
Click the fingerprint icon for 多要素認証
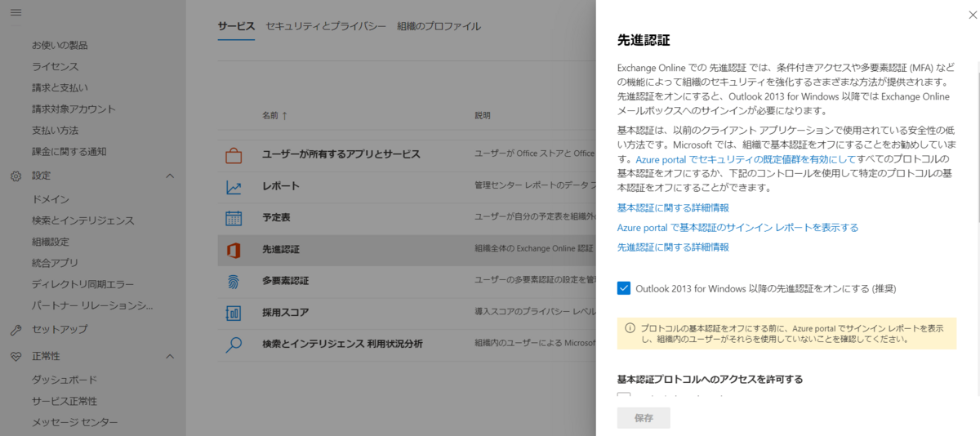click(x=234, y=281)
